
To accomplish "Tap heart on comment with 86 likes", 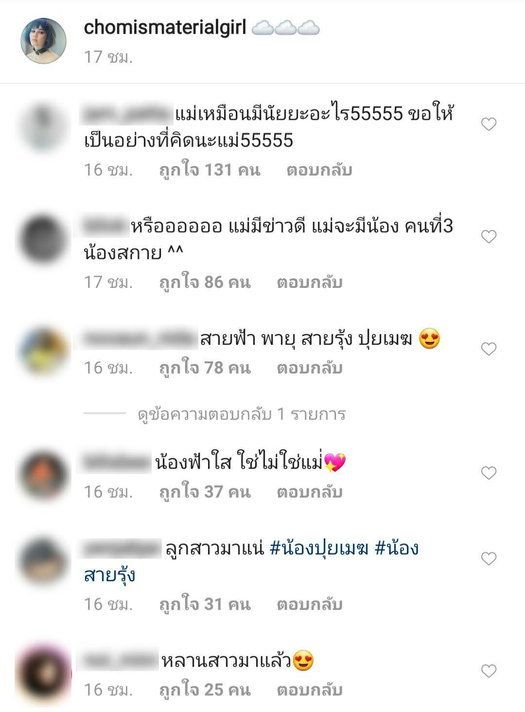I will click(x=489, y=237).
